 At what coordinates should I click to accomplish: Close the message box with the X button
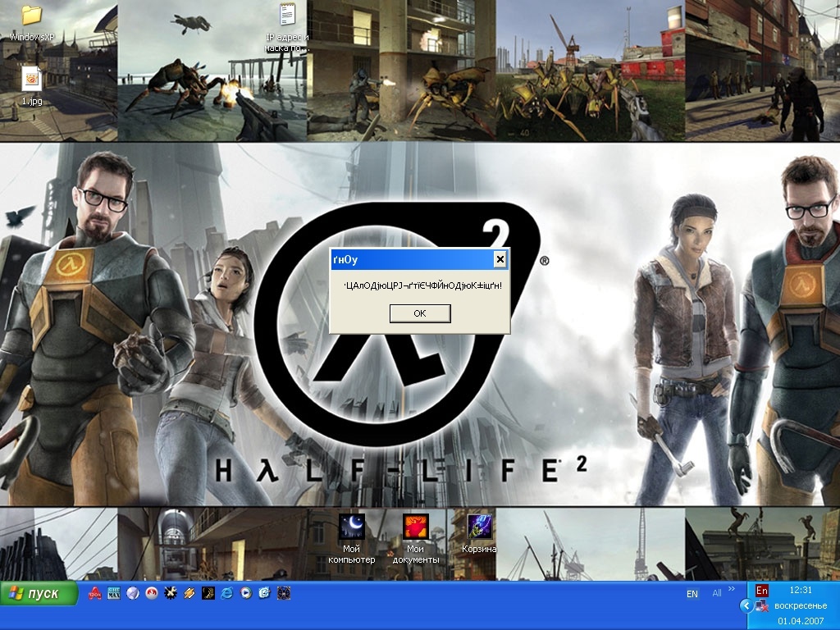[500, 260]
